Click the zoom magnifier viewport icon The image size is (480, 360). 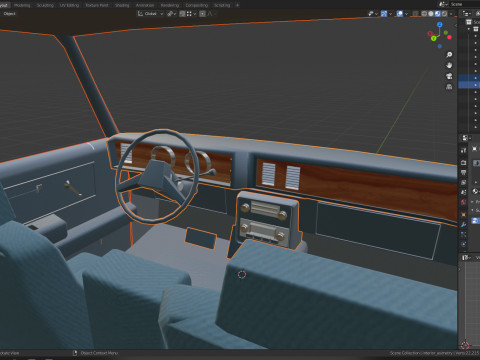[449, 55]
